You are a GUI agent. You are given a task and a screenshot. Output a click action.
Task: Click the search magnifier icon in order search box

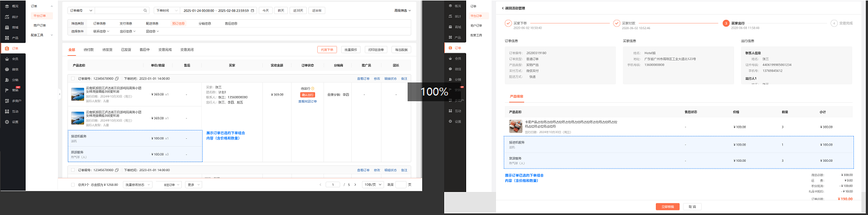145,10
